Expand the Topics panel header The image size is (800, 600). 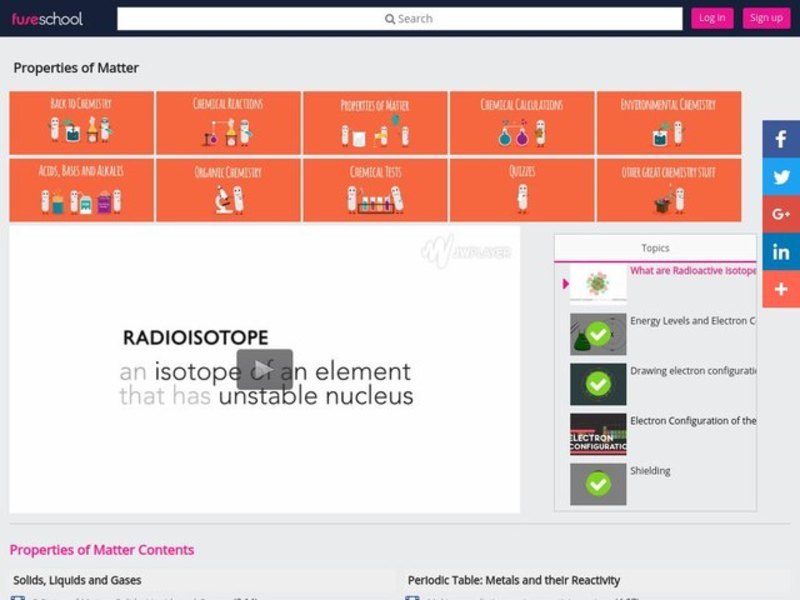[655, 247]
